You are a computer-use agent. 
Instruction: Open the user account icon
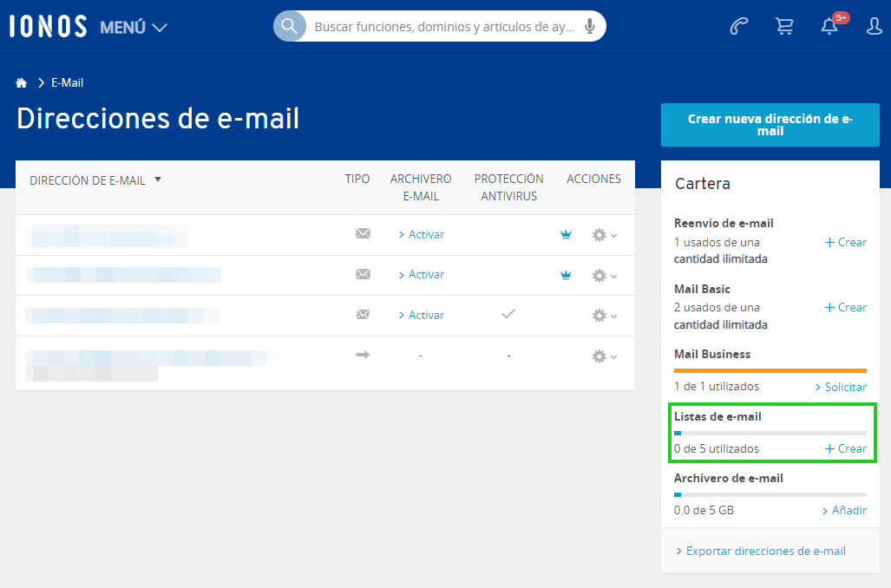pyautogui.click(x=874, y=26)
